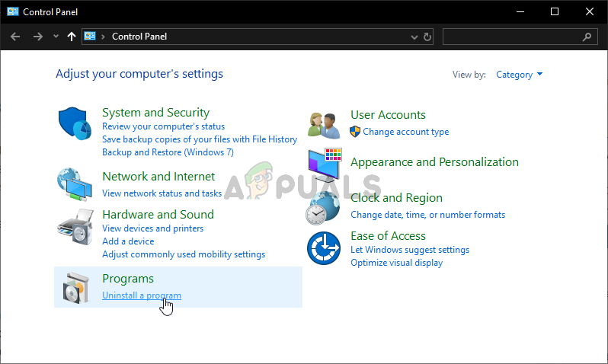Click Control Panel breadcrumb in address bar

point(139,36)
